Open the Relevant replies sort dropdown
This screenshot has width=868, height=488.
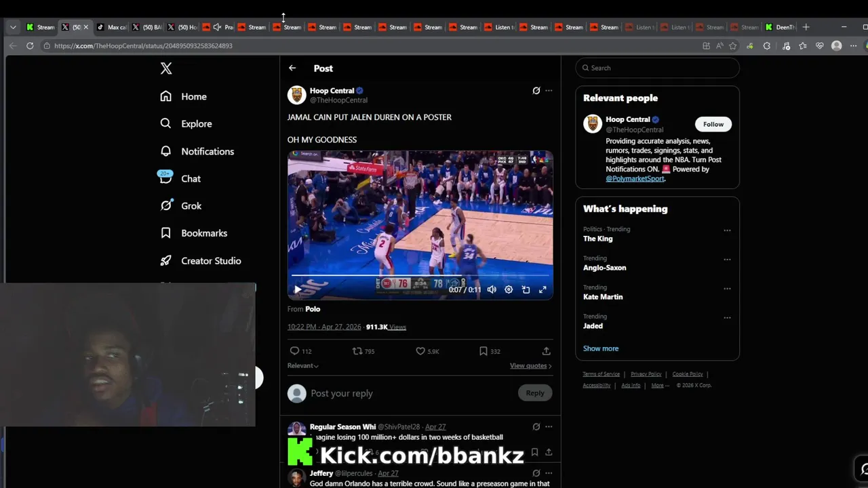[x=303, y=365]
